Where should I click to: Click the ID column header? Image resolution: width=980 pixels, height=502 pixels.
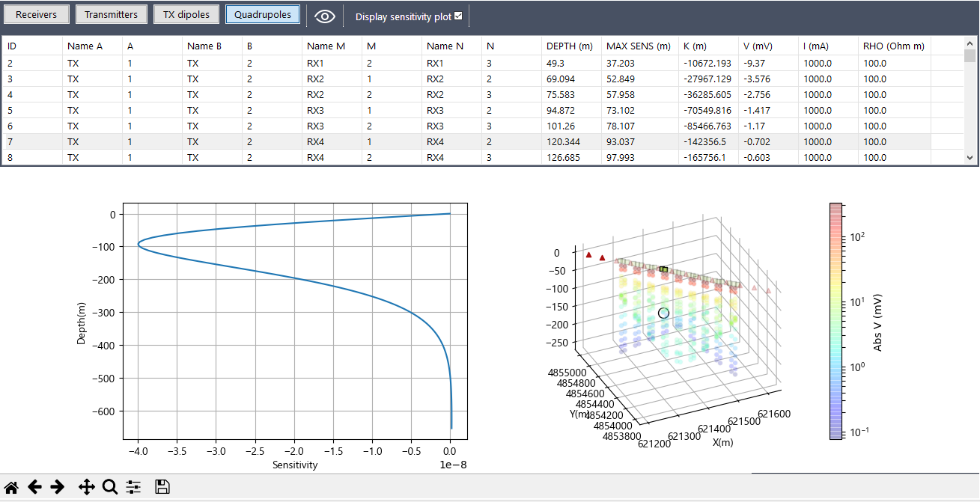click(33, 46)
